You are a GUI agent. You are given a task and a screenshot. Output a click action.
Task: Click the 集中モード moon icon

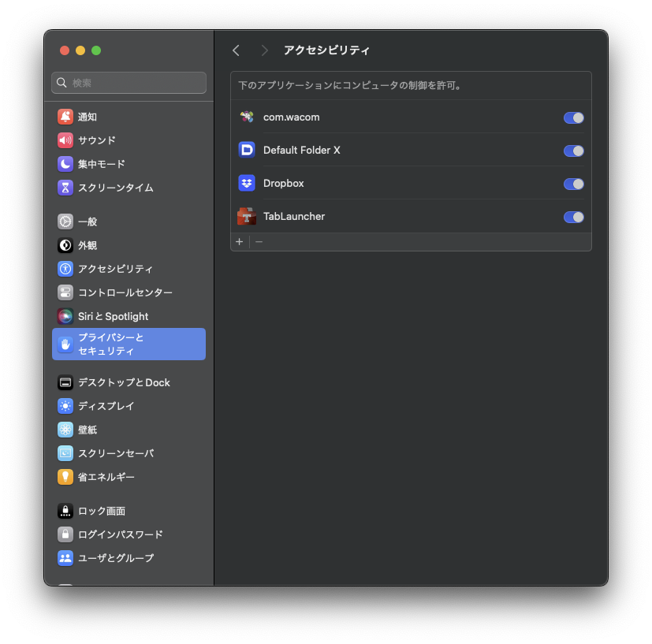[x=65, y=164]
